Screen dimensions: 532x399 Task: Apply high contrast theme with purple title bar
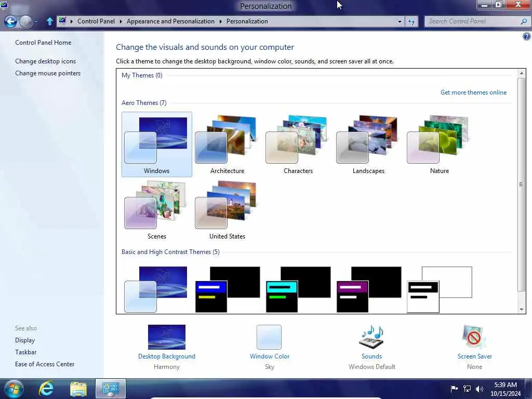click(x=369, y=289)
